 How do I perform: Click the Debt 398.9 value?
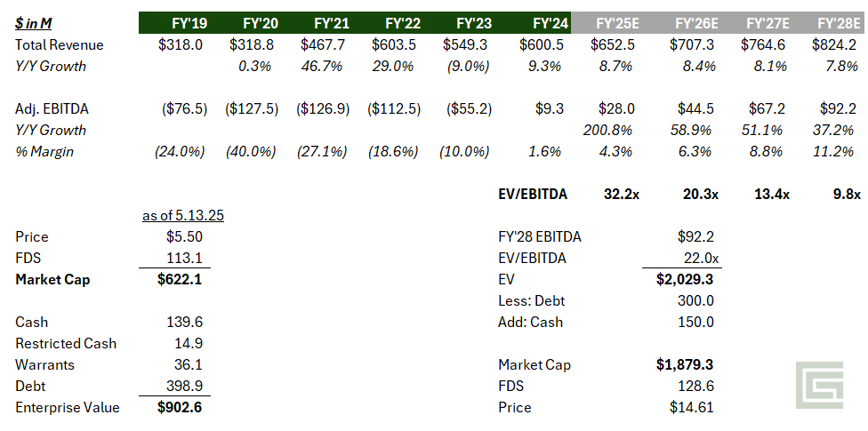coord(184,387)
